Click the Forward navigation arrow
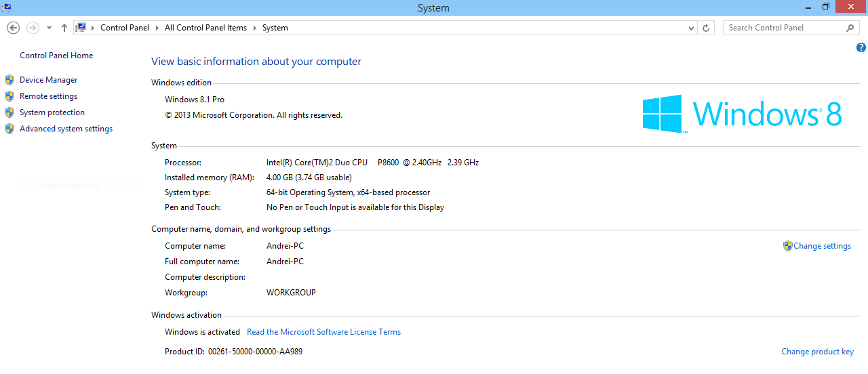Image resolution: width=868 pixels, height=374 pixels. [x=33, y=28]
